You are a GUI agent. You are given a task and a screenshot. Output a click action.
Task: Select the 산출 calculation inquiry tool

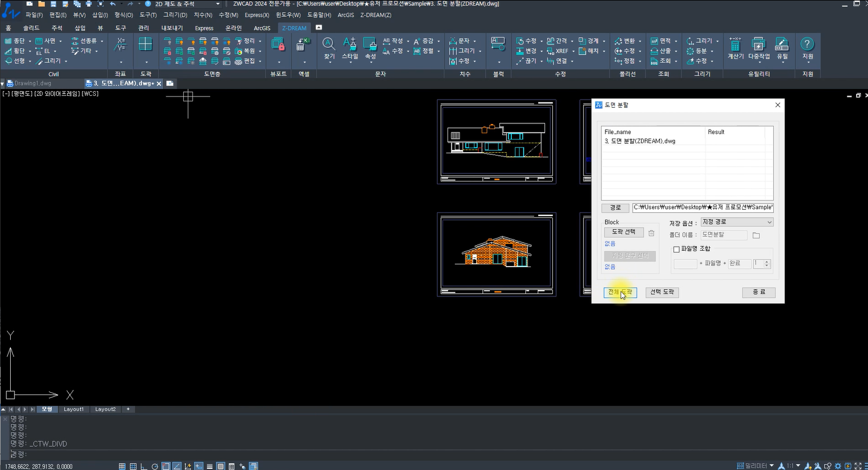pos(661,51)
